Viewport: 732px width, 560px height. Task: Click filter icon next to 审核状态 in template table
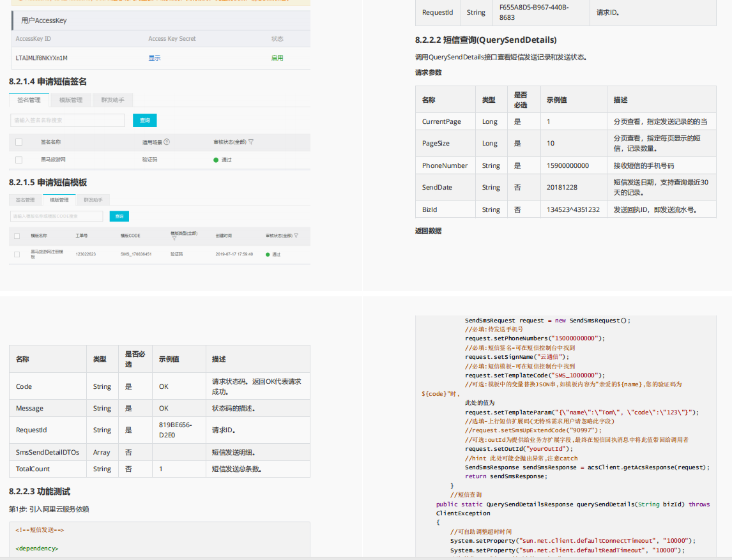tap(296, 236)
